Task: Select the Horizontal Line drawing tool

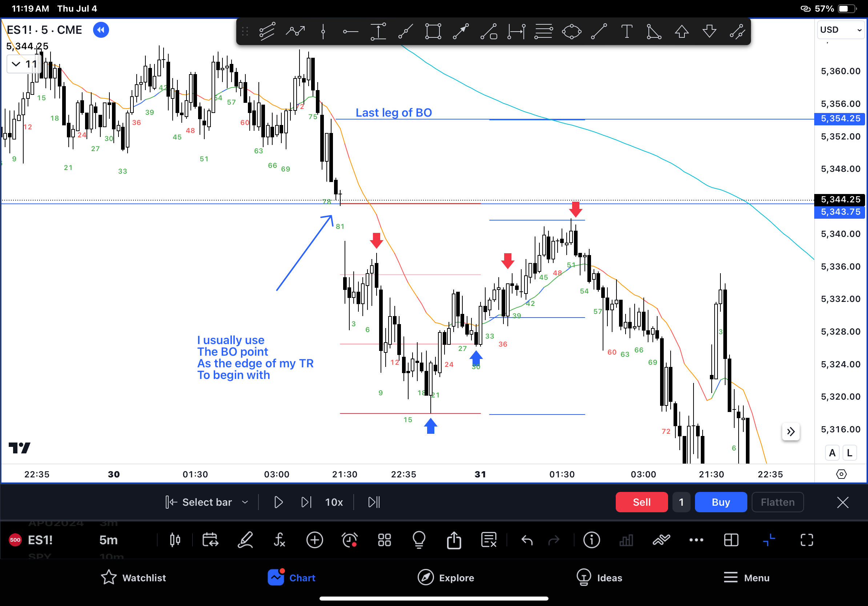Action: (x=351, y=31)
